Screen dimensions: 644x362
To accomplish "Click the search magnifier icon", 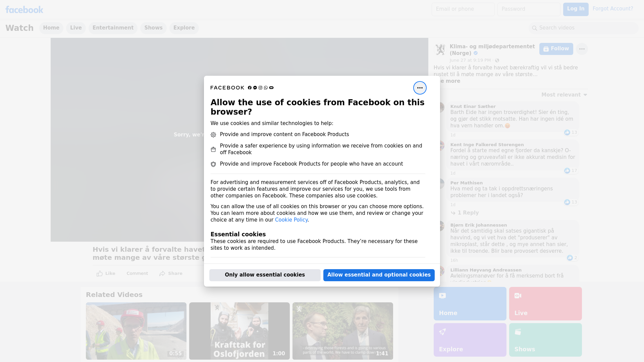I will coord(534,28).
